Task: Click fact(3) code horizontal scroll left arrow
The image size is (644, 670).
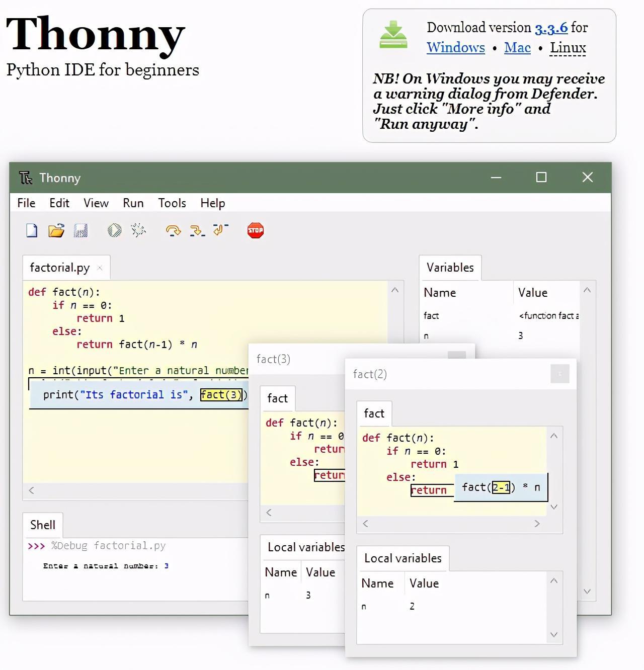Action: 269,513
